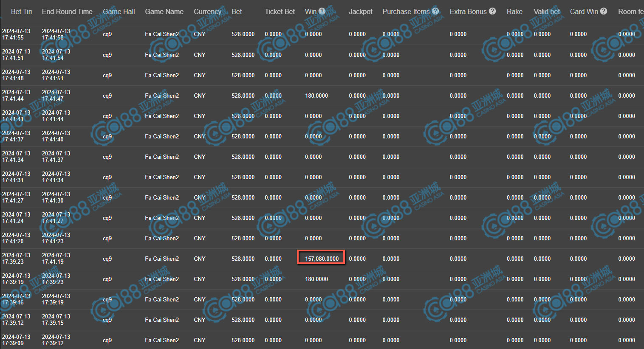Select the End Round Time column header
The width and height of the screenshot is (644, 349).
point(67,11)
